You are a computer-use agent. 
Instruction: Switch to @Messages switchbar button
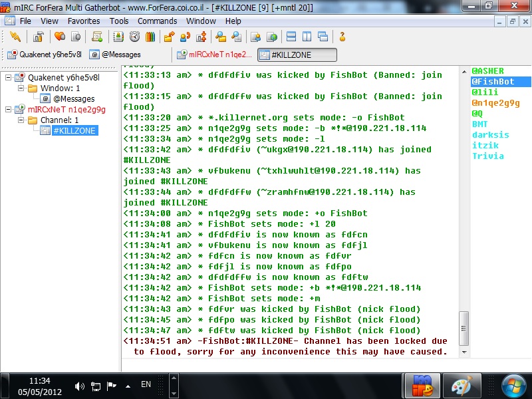point(115,55)
